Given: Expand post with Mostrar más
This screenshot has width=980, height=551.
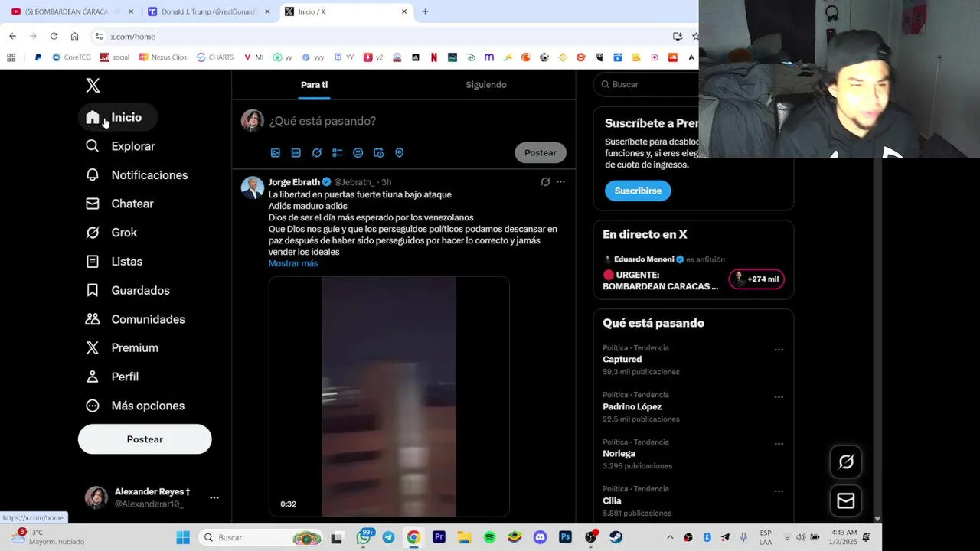Looking at the screenshot, I should (293, 263).
